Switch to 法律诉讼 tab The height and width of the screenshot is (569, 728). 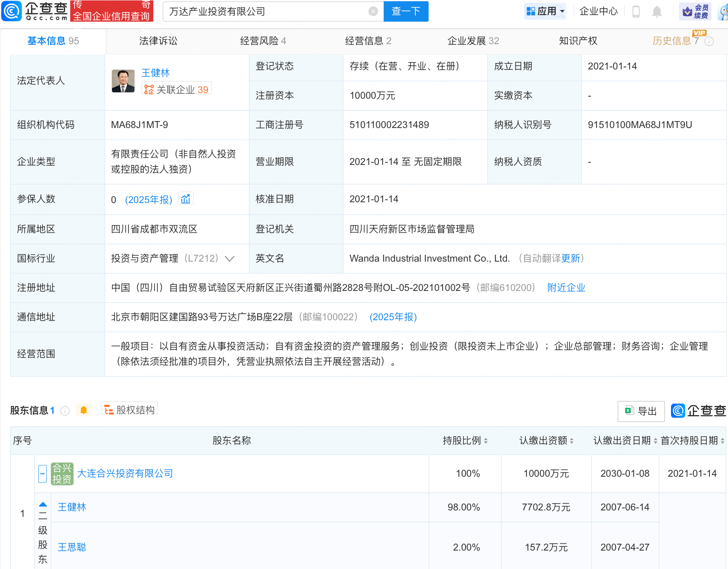pos(158,41)
